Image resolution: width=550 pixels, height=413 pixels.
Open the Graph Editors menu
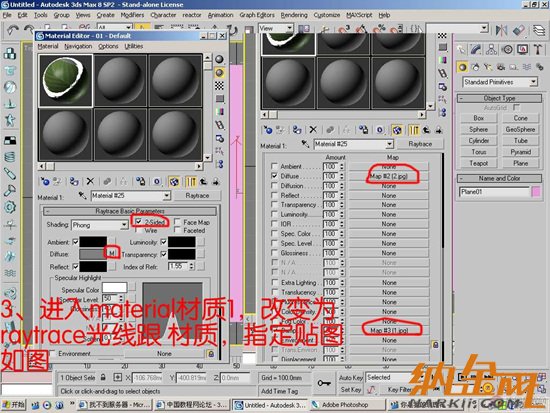click(x=257, y=15)
